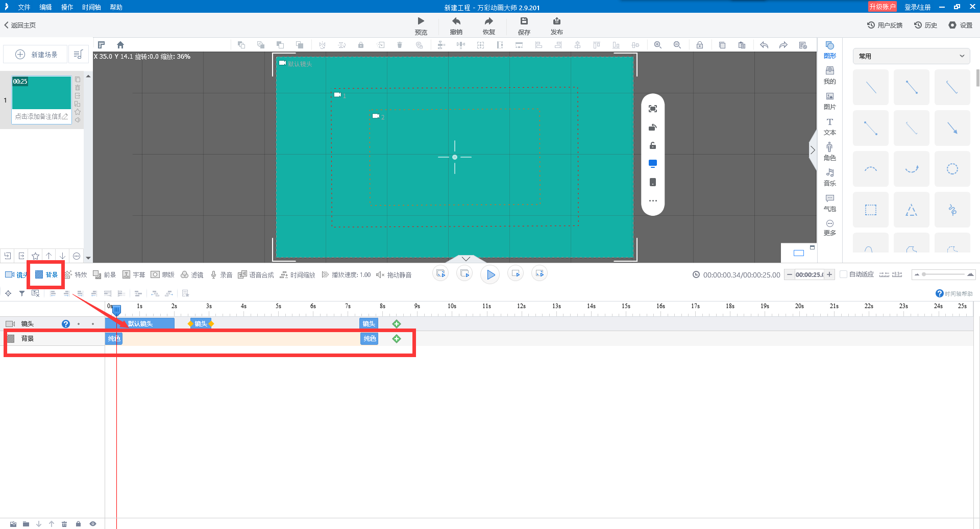
Task: Open 更多 more panel in right sidebar
Action: (830, 228)
